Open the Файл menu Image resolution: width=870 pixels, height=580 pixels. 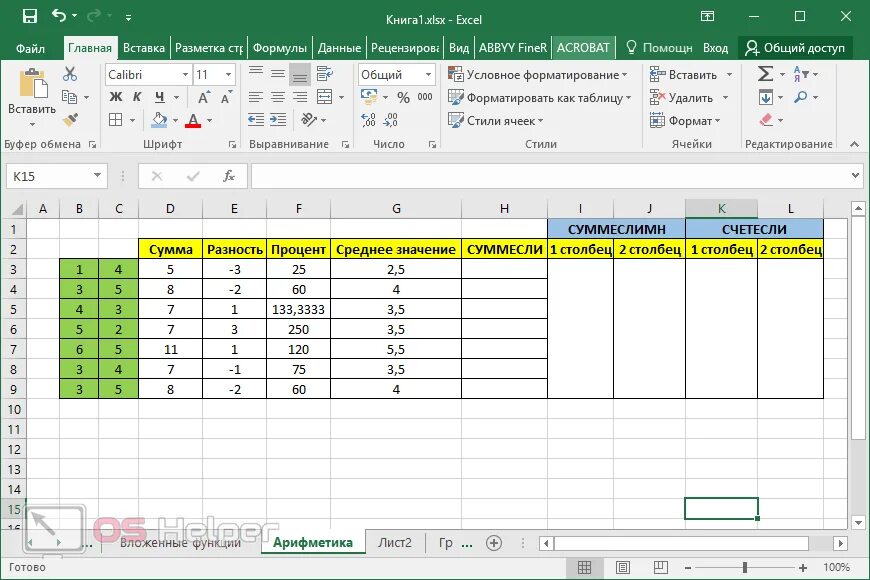[x=30, y=48]
